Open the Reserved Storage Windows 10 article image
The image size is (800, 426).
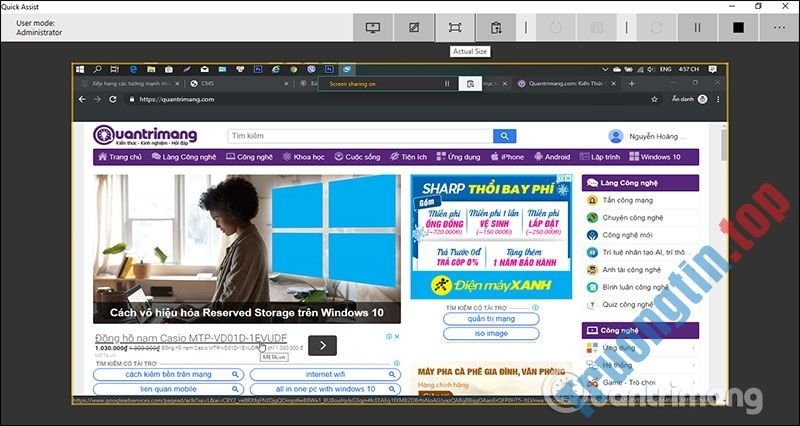pos(247,248)
